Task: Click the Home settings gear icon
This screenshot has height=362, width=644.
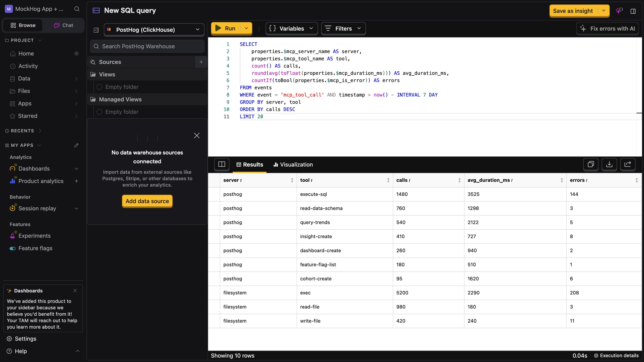Action: (x=76, y=53)
